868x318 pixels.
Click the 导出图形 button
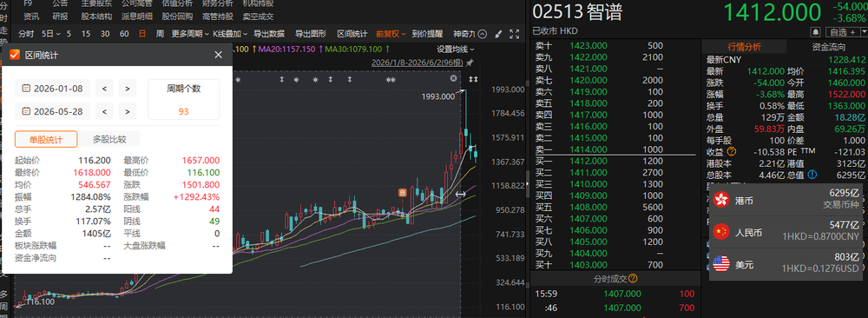click(x=311, y=34)
